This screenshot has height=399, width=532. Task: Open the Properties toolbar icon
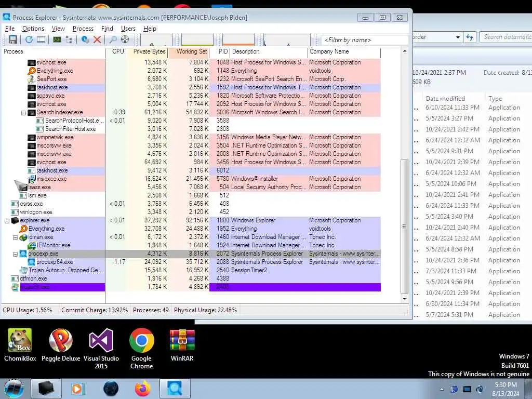pos(85,39)
